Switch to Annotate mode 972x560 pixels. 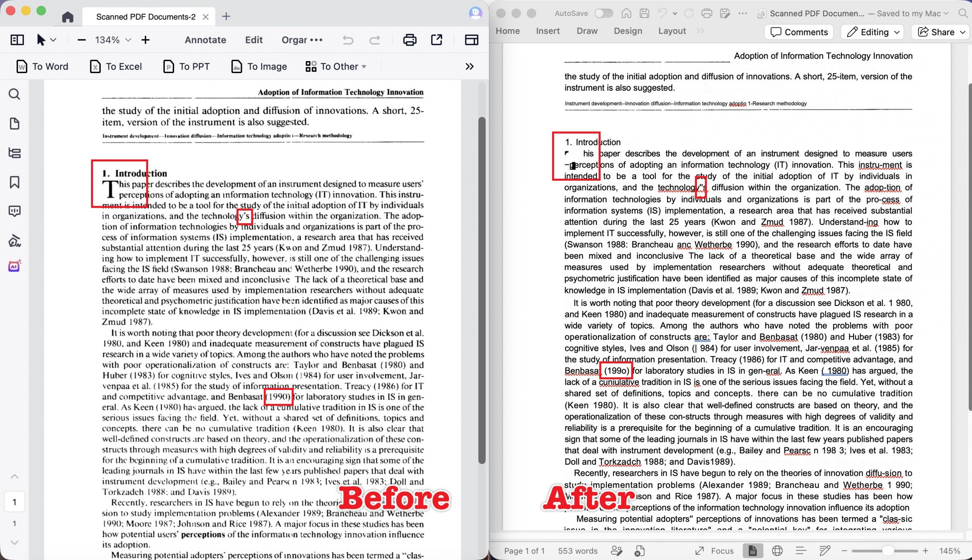tap(205, 39)
